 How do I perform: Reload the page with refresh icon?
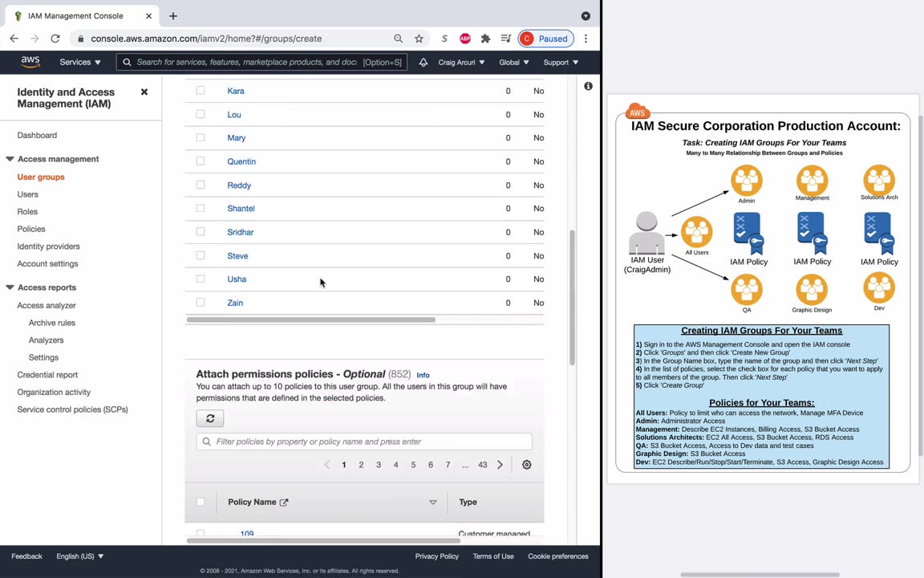(x=55, y=39)
